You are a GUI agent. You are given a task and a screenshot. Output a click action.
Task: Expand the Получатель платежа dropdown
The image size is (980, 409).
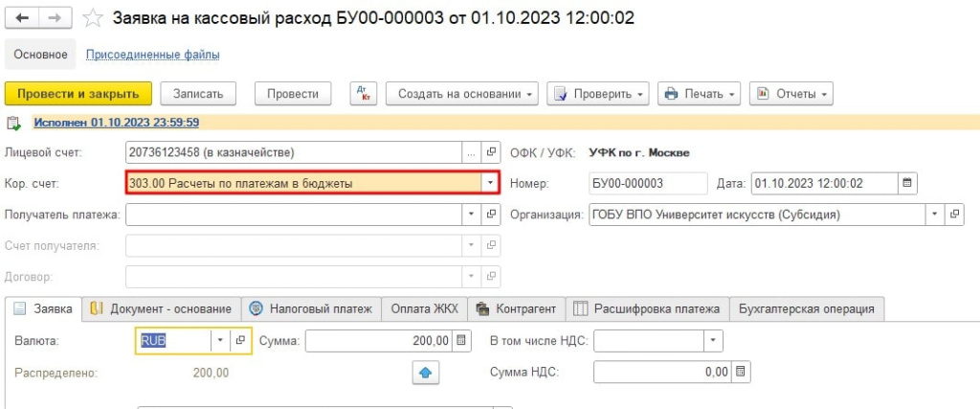[471, 215]
